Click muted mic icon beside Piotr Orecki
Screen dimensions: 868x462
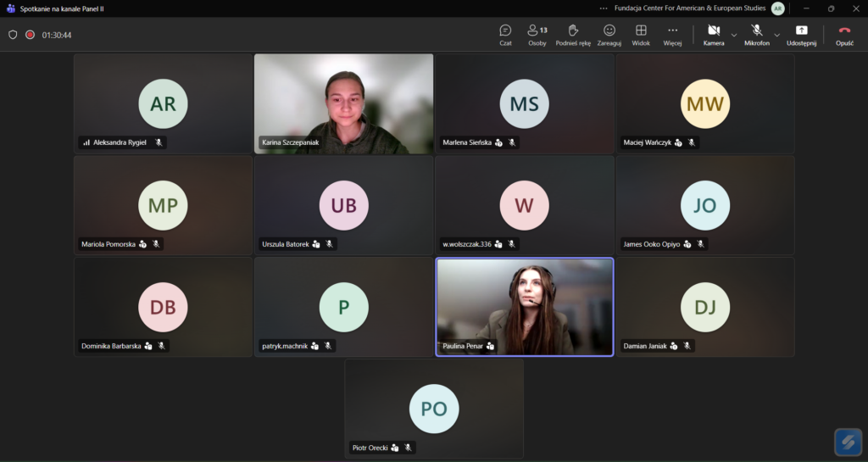pyautogui.click(x=408, y=448)
